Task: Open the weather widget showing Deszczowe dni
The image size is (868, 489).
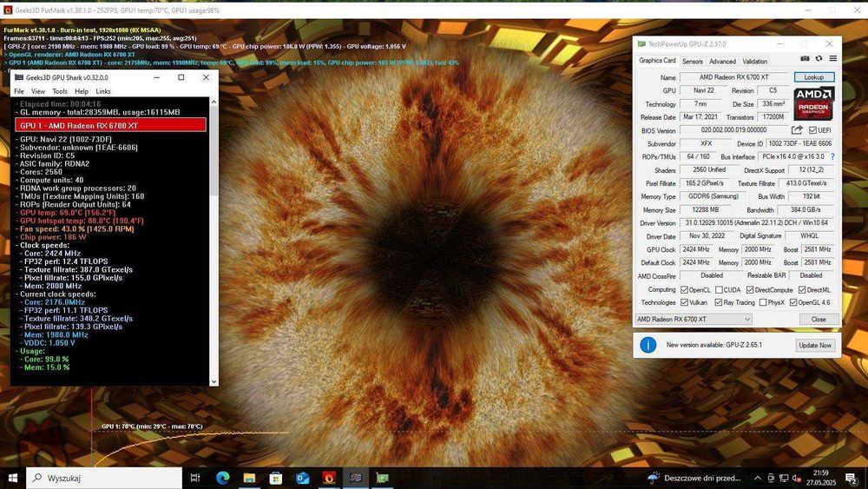Action: (694, 478)
